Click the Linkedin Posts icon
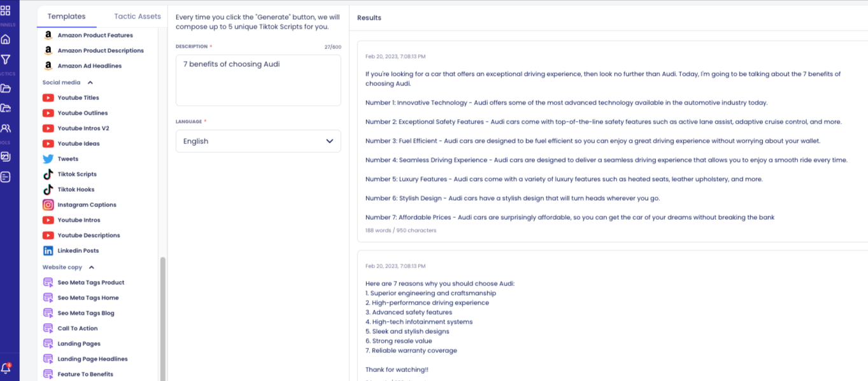 point(48,250)
